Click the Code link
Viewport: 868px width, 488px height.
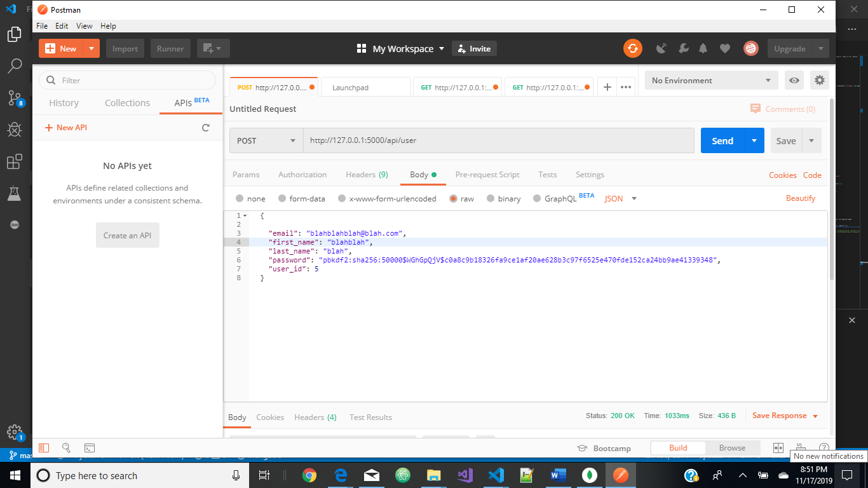[812, 175]
